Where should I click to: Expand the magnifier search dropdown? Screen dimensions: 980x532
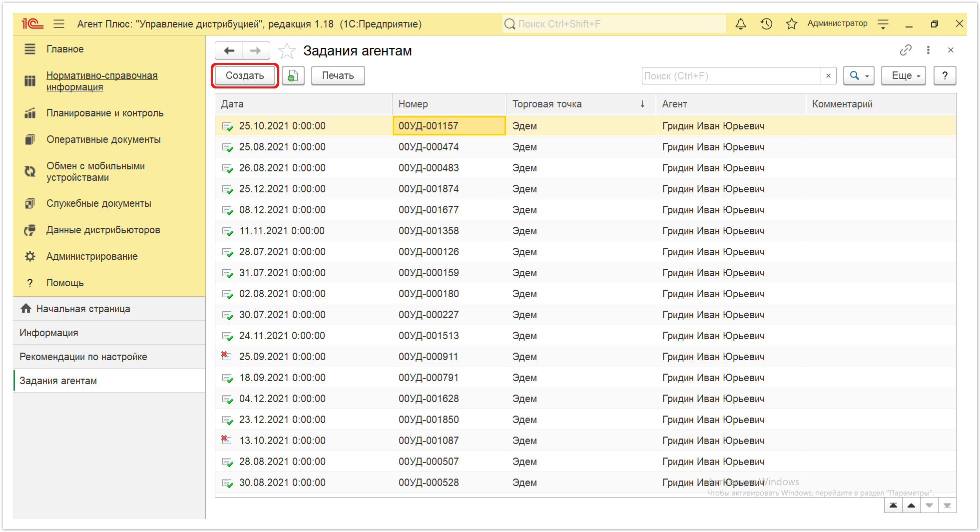point(859,76)
